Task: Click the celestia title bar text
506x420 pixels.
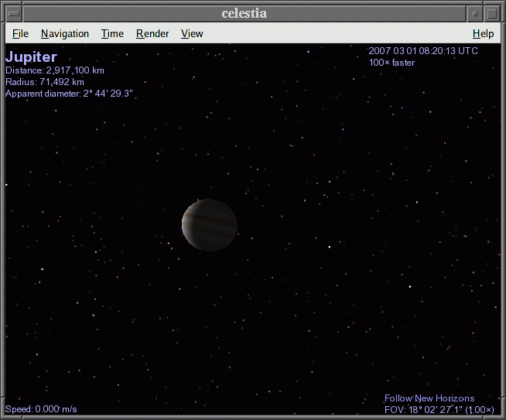Action: [x=244, y=13]
